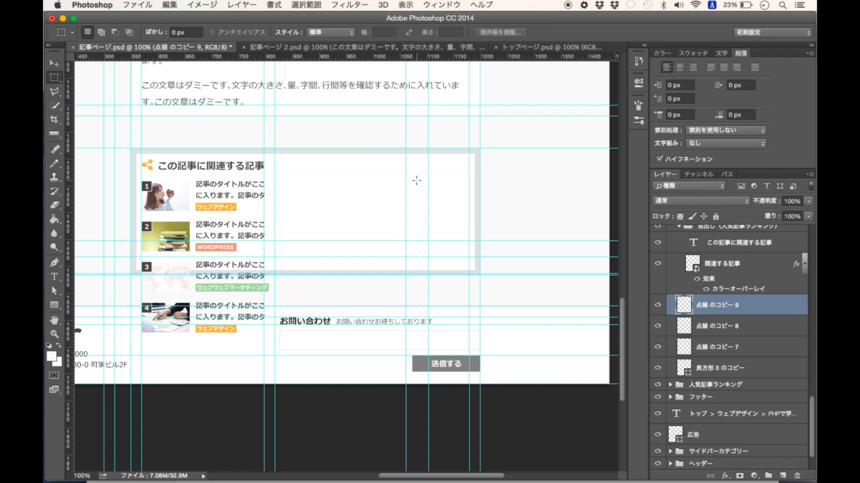Select the Rectangular Marquee tool

(54, 77)
